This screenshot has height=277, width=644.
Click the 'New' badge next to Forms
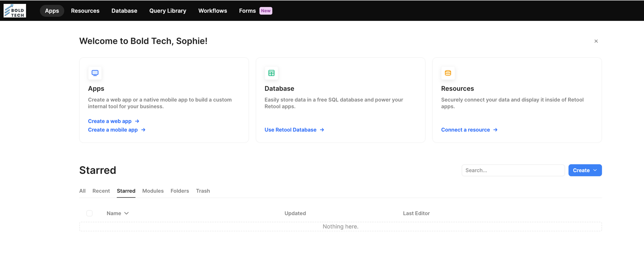coord(266,11)
